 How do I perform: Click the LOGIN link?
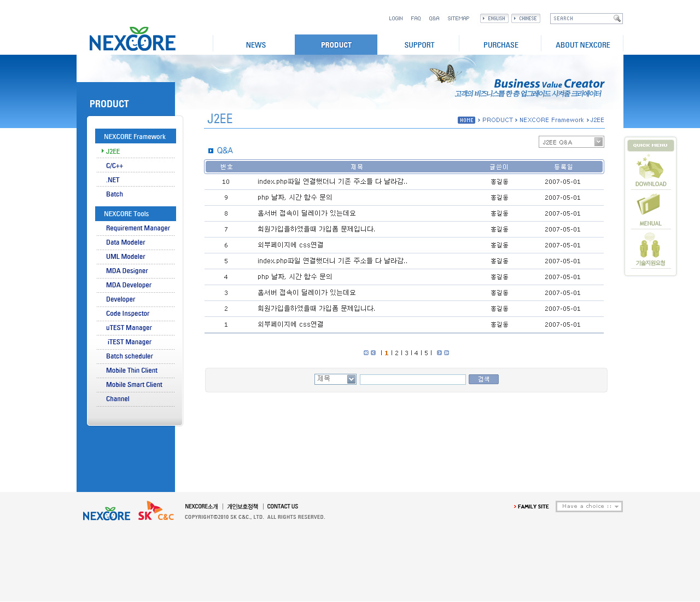click(396, 19)
